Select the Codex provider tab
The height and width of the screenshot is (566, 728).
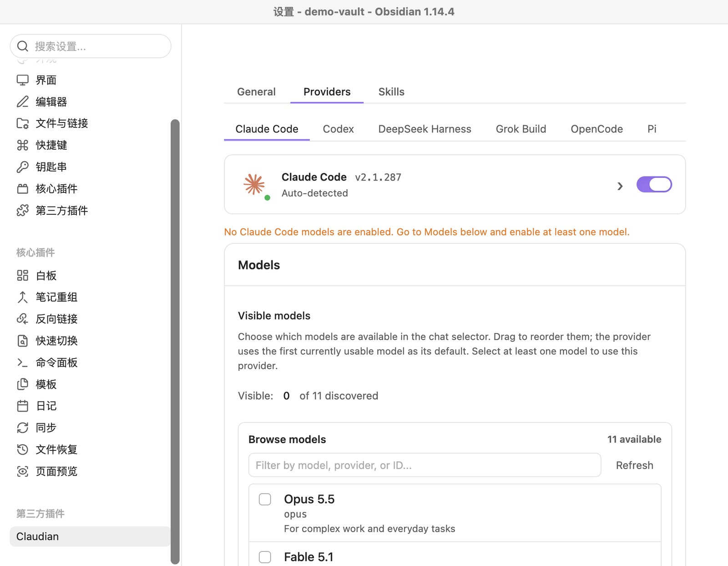(x=338, y=129)
